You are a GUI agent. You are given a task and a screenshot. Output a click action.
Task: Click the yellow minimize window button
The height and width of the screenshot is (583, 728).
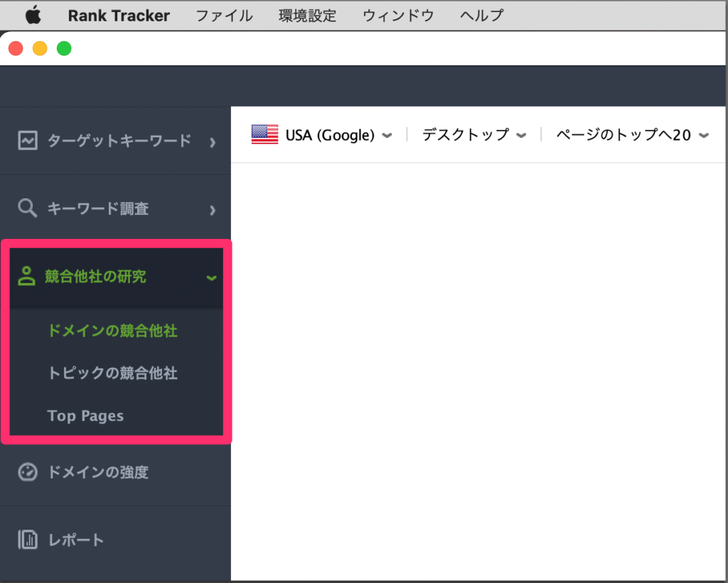coord(40,48)
